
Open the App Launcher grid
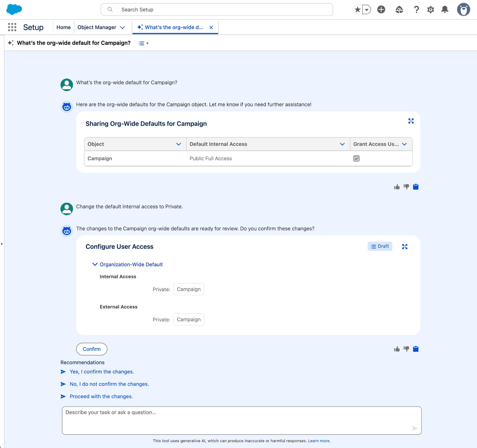coord(12,27)
